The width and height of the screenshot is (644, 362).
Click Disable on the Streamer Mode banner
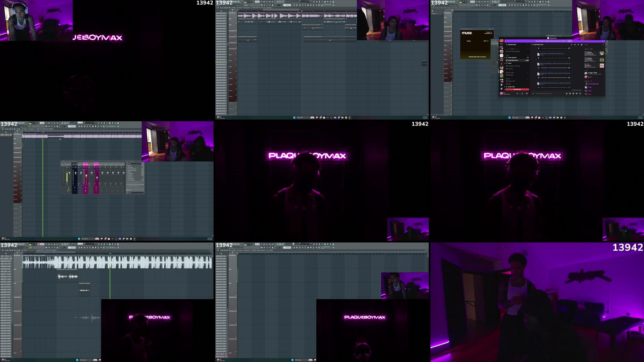(570, 41)
